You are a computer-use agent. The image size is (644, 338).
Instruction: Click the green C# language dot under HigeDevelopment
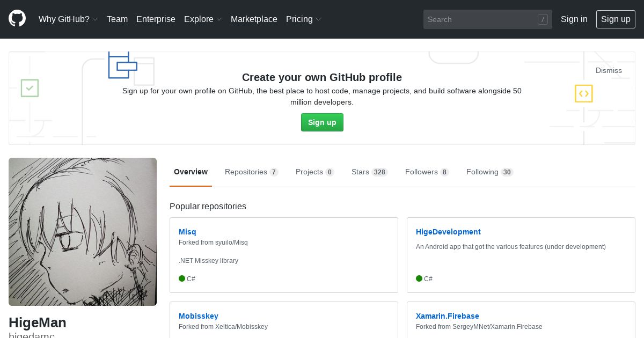[x=419, y=278]
